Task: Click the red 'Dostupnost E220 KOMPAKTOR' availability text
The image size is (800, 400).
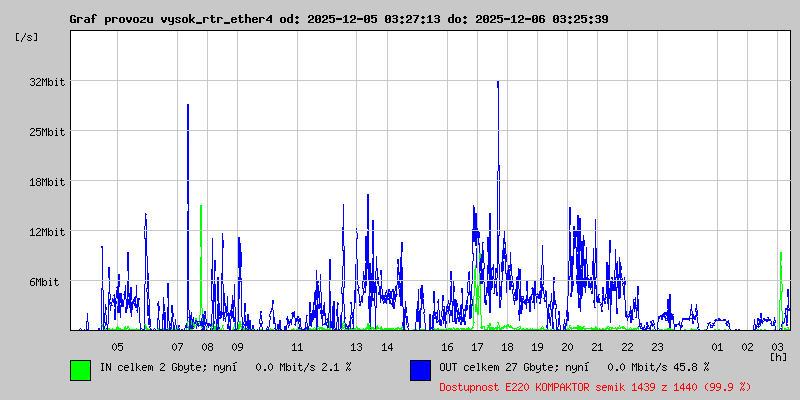Action: pyautogui.click(x=594, y=386)
